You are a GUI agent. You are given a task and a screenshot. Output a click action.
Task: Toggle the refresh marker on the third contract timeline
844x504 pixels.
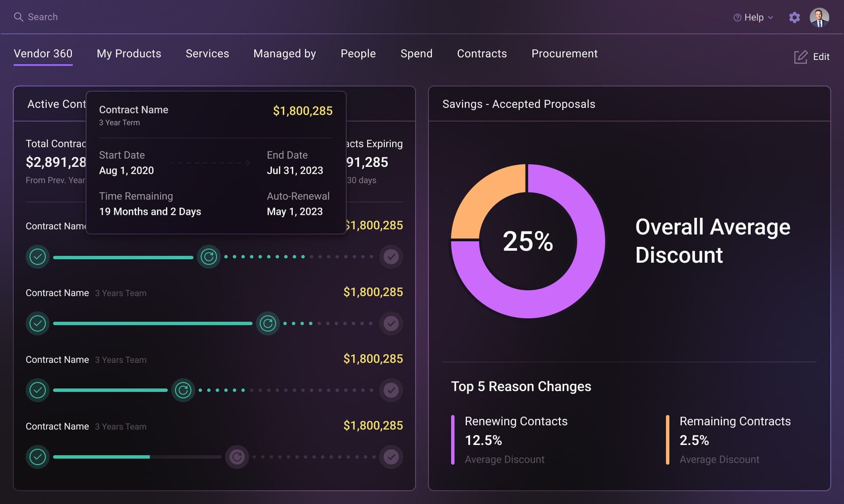tap(183, 390)
